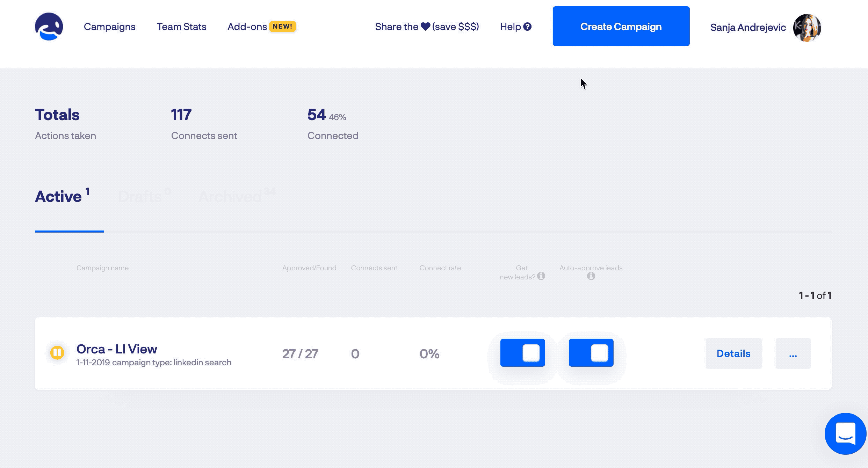Click the NEW! badge beside Add-ons
The width and height of the screenshot is (868, 468).
point(282,26)
